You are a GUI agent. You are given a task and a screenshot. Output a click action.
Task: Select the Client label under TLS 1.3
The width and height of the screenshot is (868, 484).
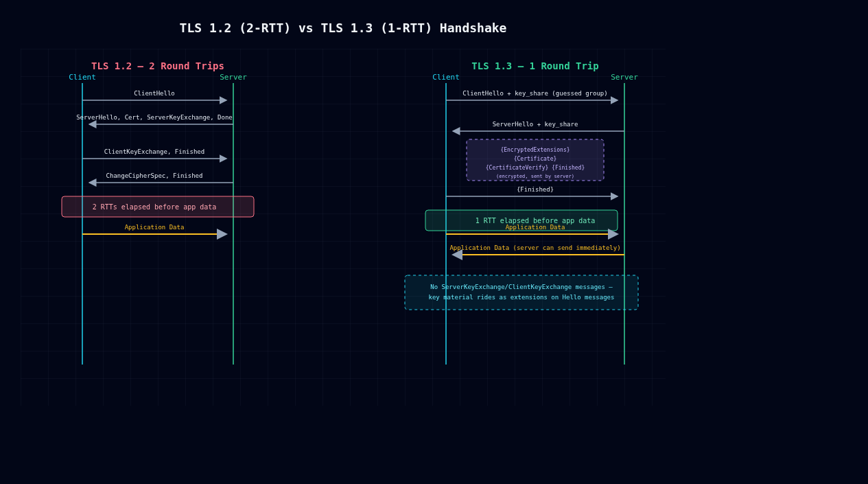[x=446, y=78]
